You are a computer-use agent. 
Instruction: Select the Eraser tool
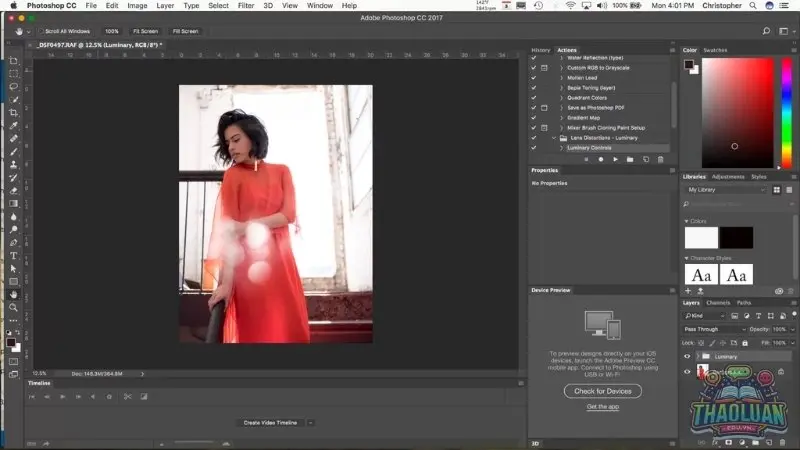(x=14, y=191)
